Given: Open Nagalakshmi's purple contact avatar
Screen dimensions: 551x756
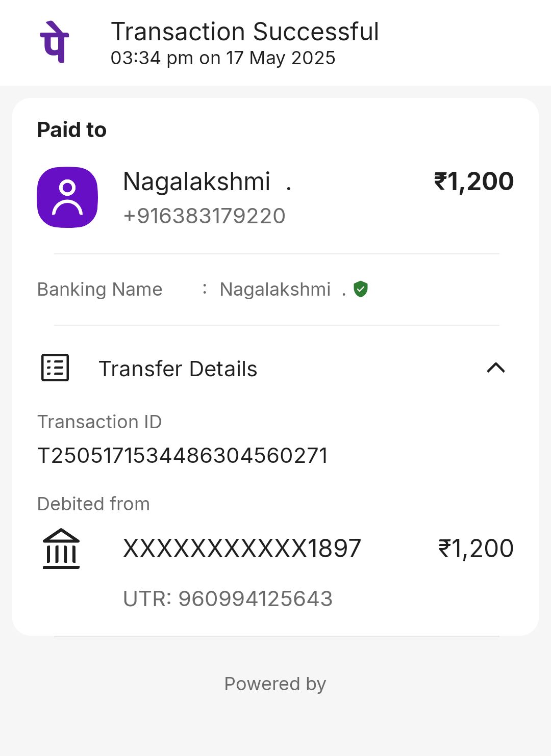Looking at the screenshot, I should click(67, 197).
